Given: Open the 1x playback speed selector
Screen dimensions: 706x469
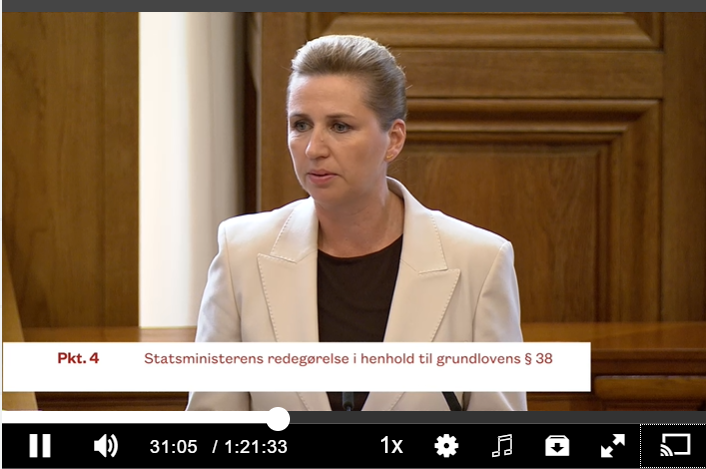Looking at the screenshot, I should tap(391, 445).
